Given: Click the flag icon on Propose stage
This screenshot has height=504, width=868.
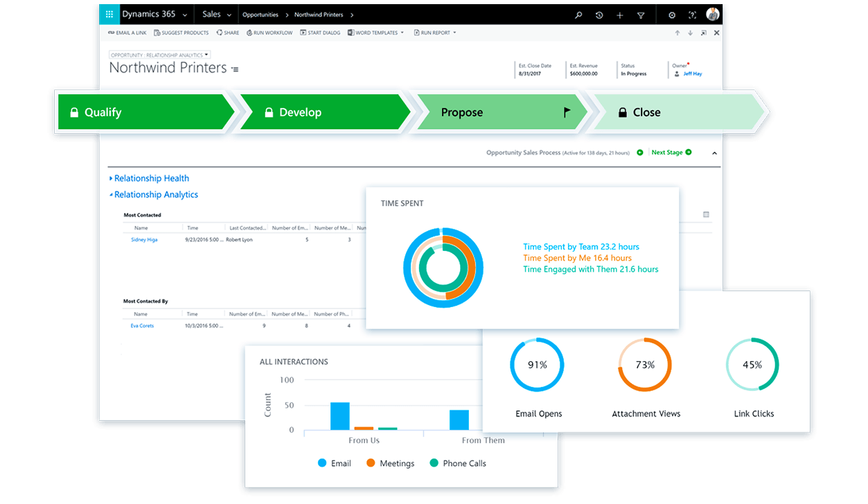Looking at the screenshot, I should click(x=567, y=112).
